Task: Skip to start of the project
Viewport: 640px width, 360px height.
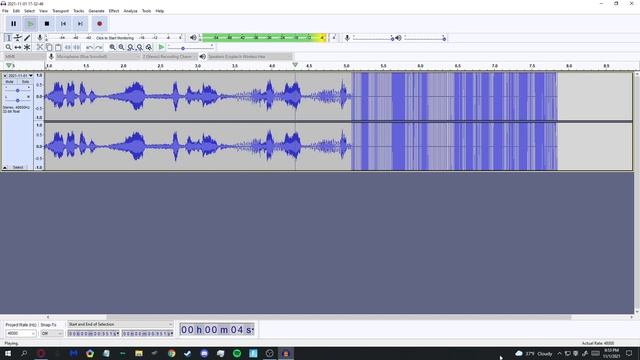Action: [63, 24]
